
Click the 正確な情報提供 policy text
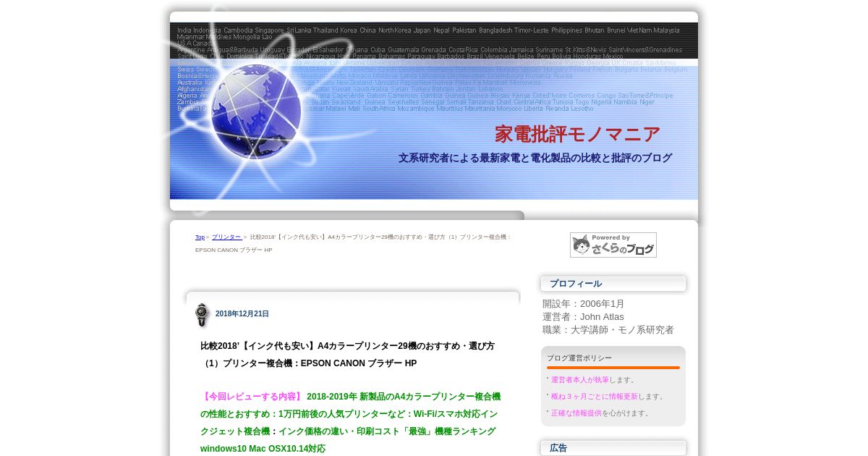click(576, 413)
